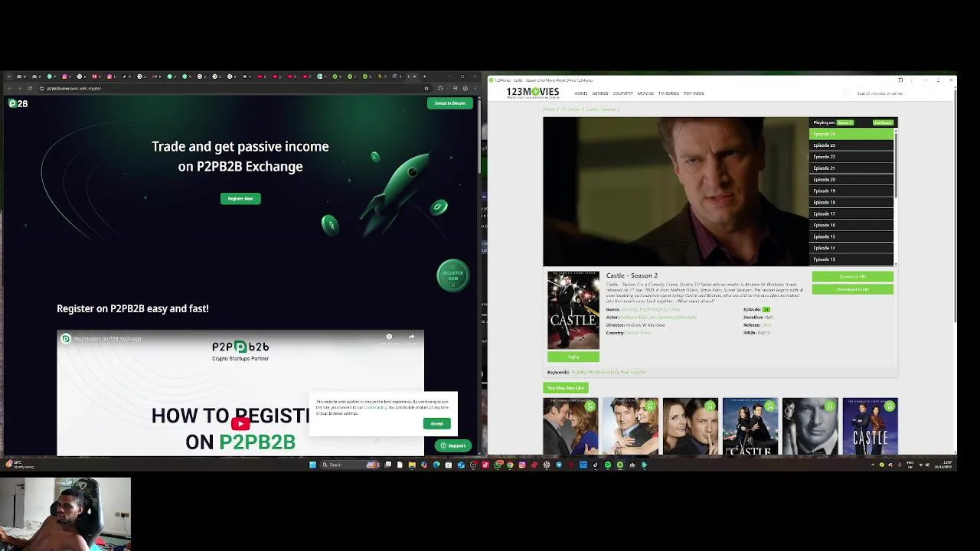The image size is (980, 551).
Task: Open a new tab in left browser
Action: pos(424,77)
